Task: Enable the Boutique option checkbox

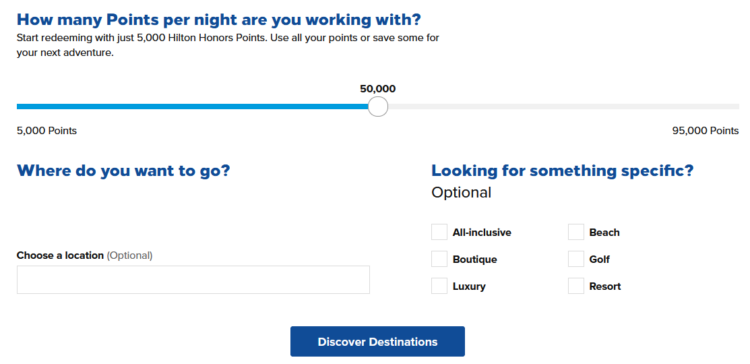Action: [439, 259]
